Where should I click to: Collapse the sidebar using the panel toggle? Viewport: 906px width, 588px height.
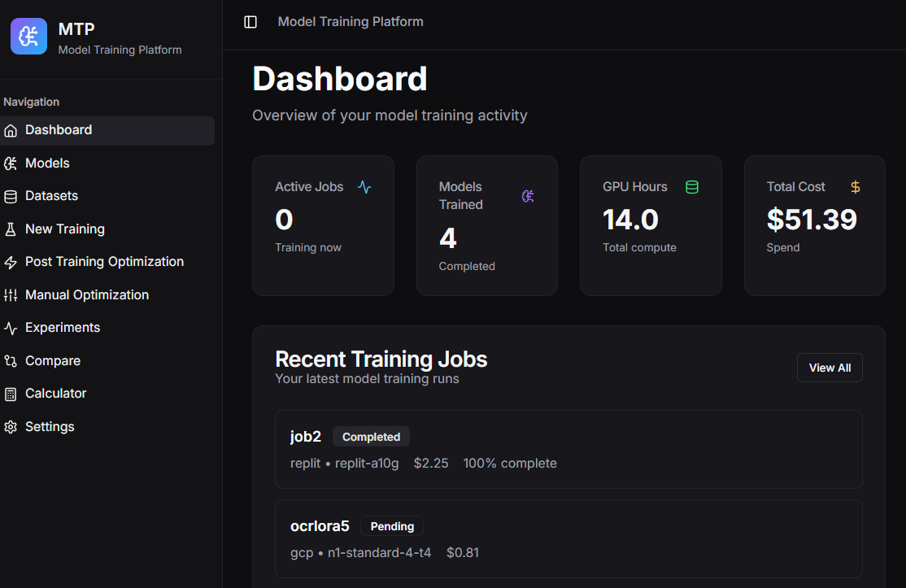tap(250, 22)
